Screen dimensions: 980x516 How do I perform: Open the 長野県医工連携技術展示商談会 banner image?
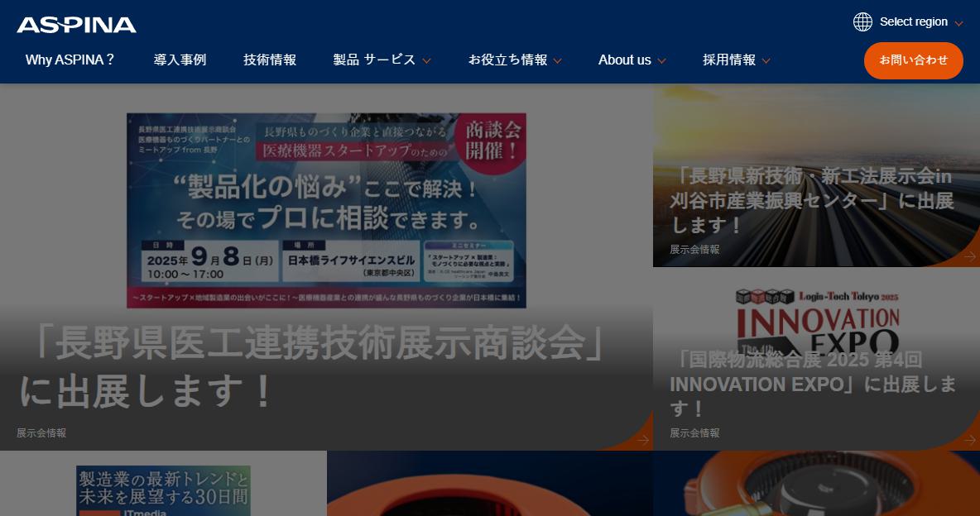click(326, 211)
